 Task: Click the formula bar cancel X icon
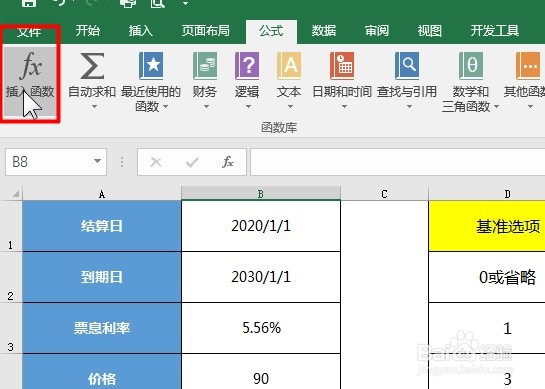(156, 162)
